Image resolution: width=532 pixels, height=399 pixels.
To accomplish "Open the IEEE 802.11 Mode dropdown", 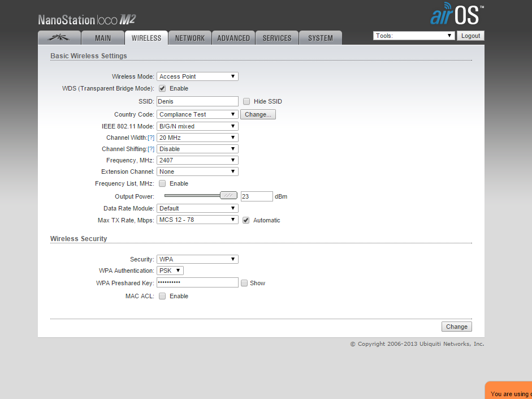I will click(x=197, y=126).
